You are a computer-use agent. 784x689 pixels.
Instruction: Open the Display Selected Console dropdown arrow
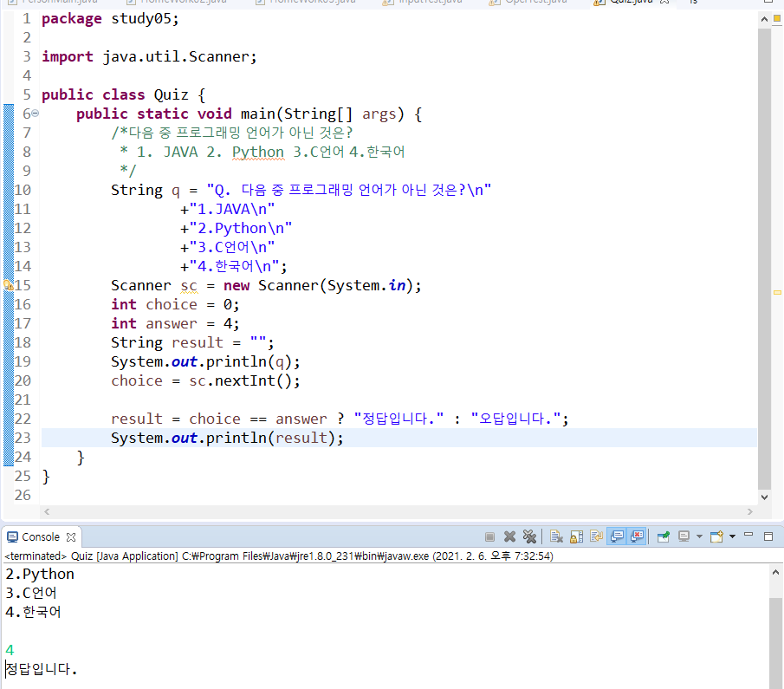[x=699, y=536]
